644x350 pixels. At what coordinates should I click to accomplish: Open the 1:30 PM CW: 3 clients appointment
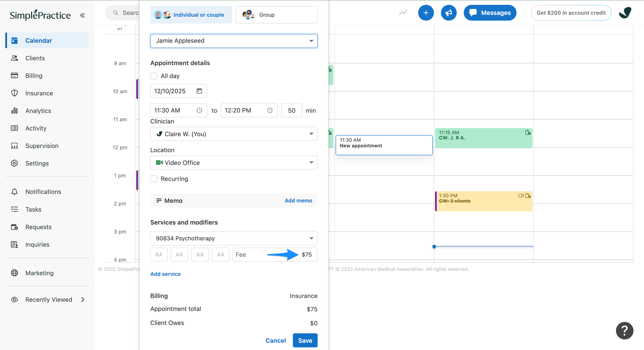pyautogui.click(x=483, y=201)
